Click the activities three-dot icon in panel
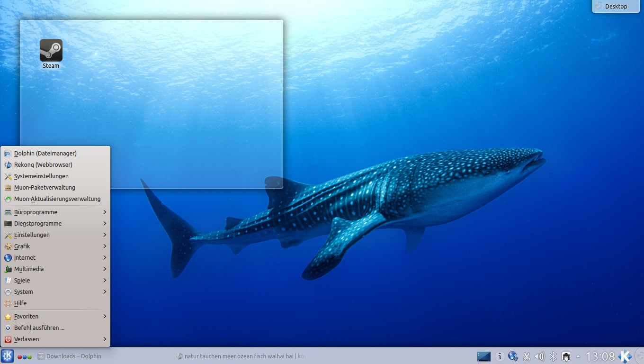Image resolution: width=644 pixels, height=364 pixels. click(25, 356)
